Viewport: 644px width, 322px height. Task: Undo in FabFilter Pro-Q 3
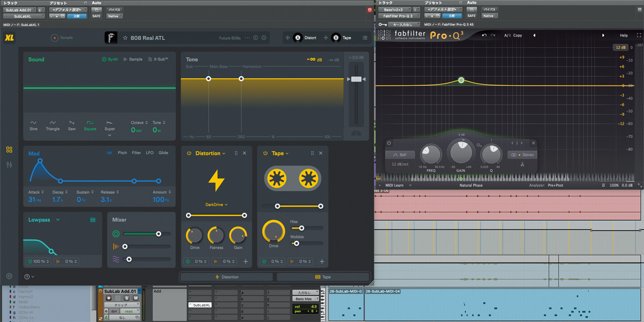485,35
